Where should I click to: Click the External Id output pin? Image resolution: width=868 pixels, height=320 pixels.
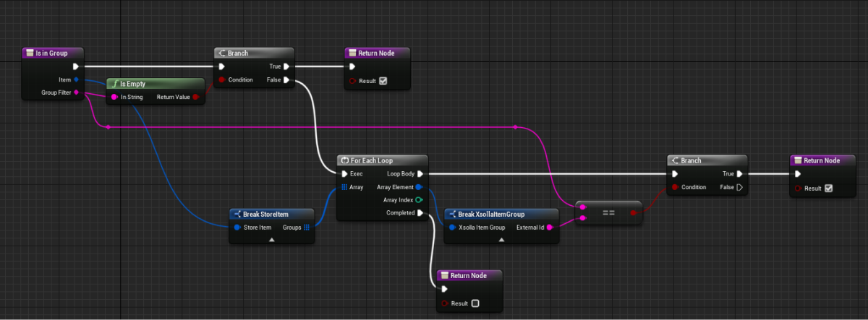550,228
